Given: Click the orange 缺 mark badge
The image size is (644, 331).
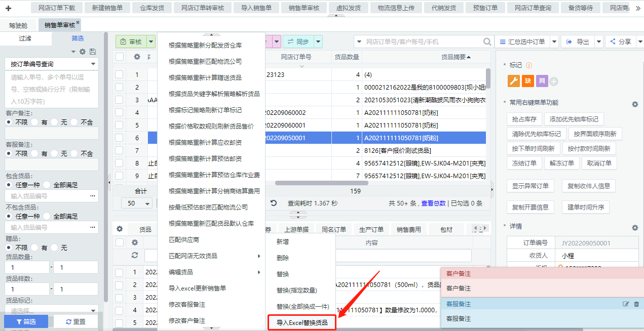Looking at the screenshot, I should point(528,80).
